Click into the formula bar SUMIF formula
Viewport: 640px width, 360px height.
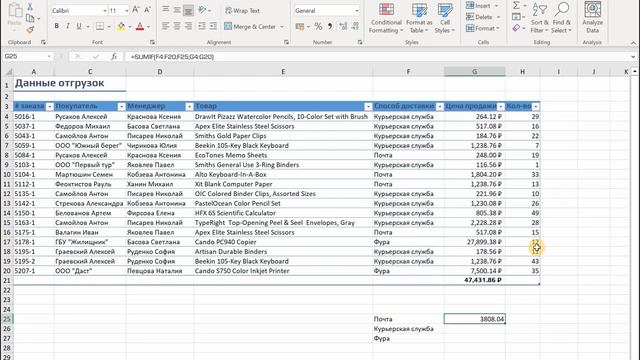pyautogui.click(x=172, y=57)
